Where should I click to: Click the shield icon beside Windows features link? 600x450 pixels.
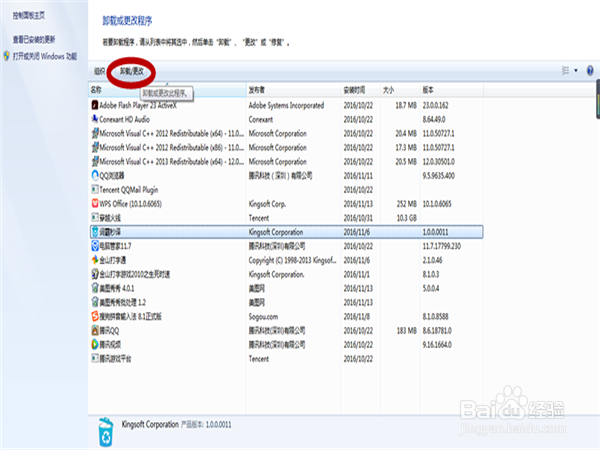pyautogui.click(x=7, y=56)
